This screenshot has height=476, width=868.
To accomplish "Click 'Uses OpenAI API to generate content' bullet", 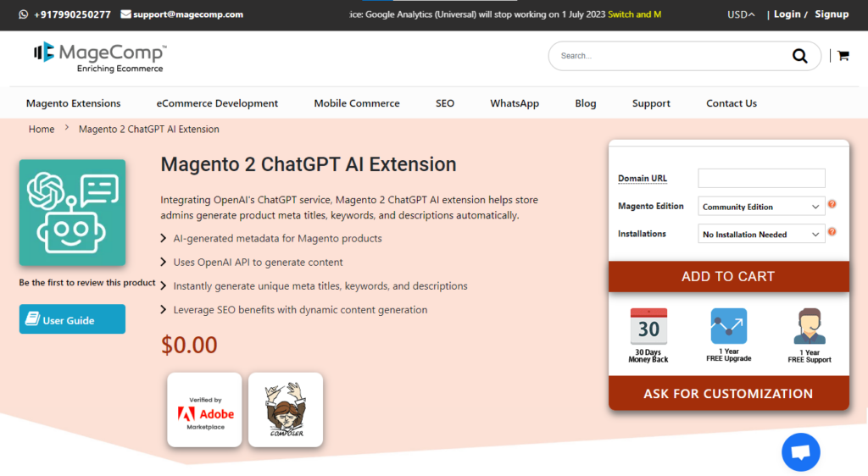I will 258,262.
